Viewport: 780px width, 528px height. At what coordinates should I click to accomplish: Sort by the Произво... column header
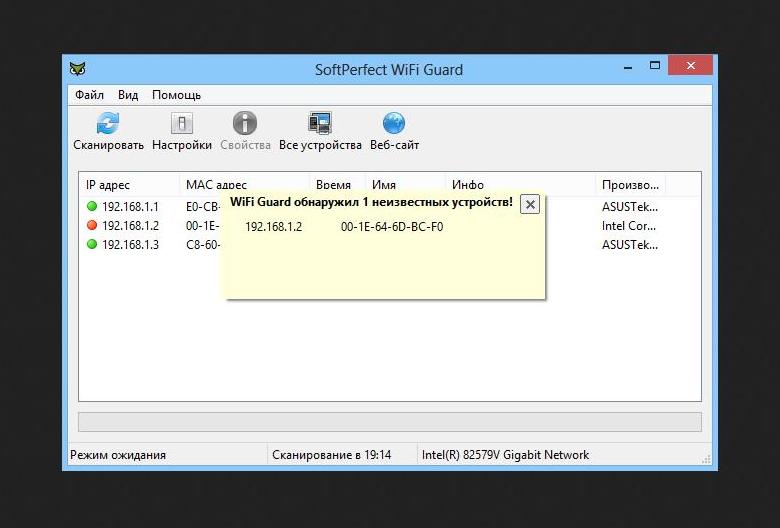click(x=630, y=185)
